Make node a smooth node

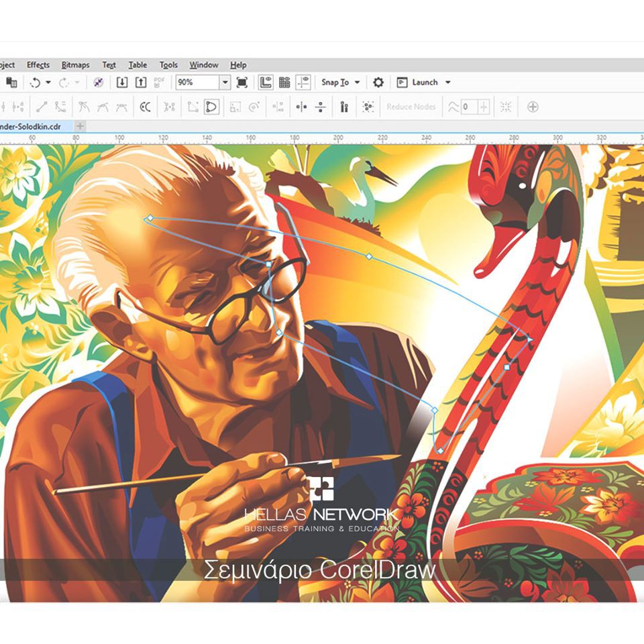103,107
